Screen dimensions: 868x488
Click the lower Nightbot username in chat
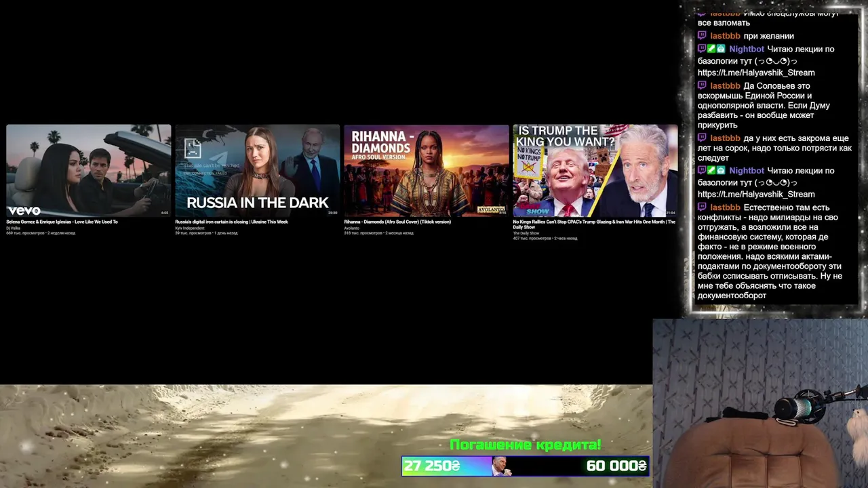pos(747,171)
